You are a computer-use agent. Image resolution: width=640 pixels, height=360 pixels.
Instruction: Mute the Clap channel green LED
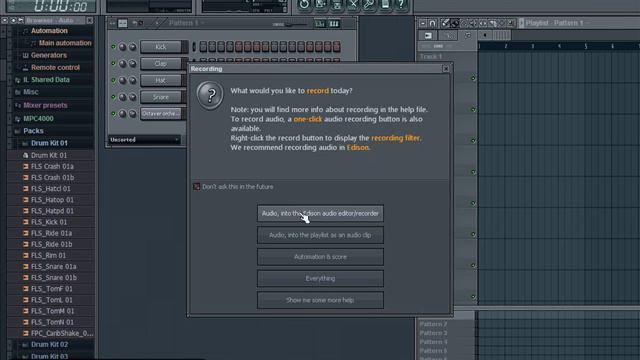pyautogui.click(x=113, y=64)
